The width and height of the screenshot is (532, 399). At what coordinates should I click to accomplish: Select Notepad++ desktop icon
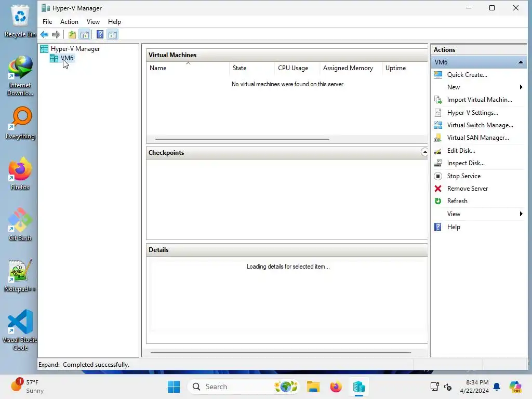[x=20, y=275]
